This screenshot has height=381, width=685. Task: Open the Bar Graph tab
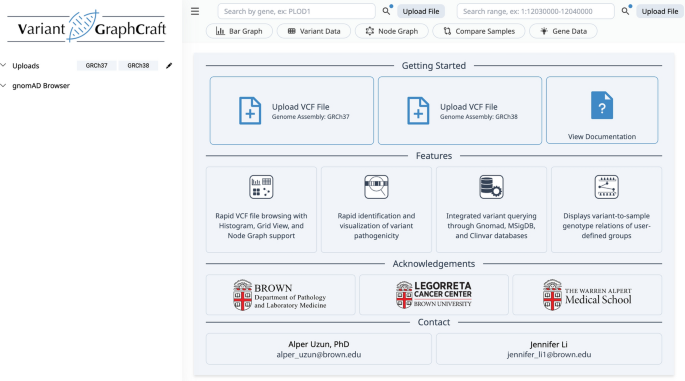(239, 31)
